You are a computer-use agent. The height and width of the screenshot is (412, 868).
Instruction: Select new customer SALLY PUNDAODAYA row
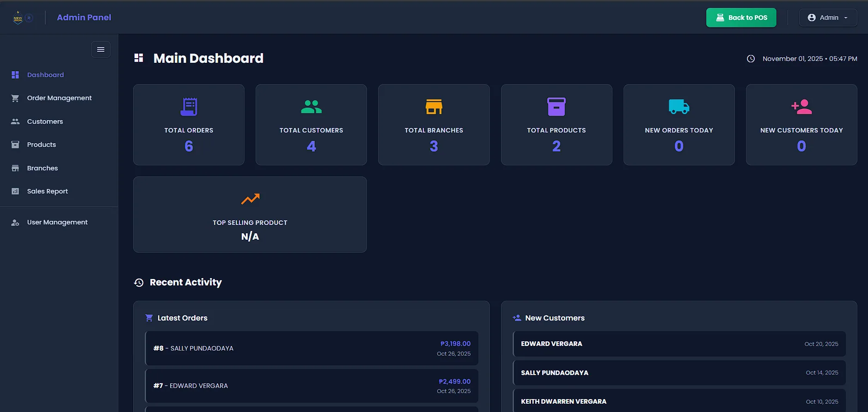point(679,373)
